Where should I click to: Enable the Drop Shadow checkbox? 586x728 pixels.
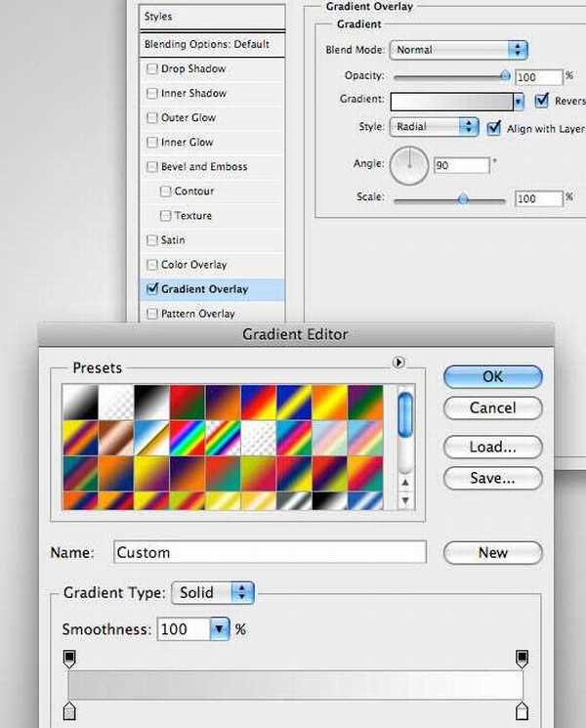[151, 69]
